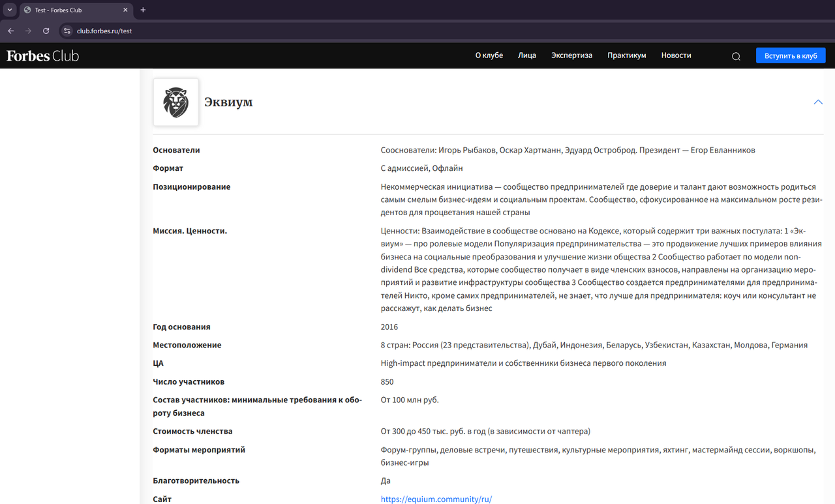Screen dimensions: 835x504
Task: Open the Новости menu item
Action: (676, 55)
